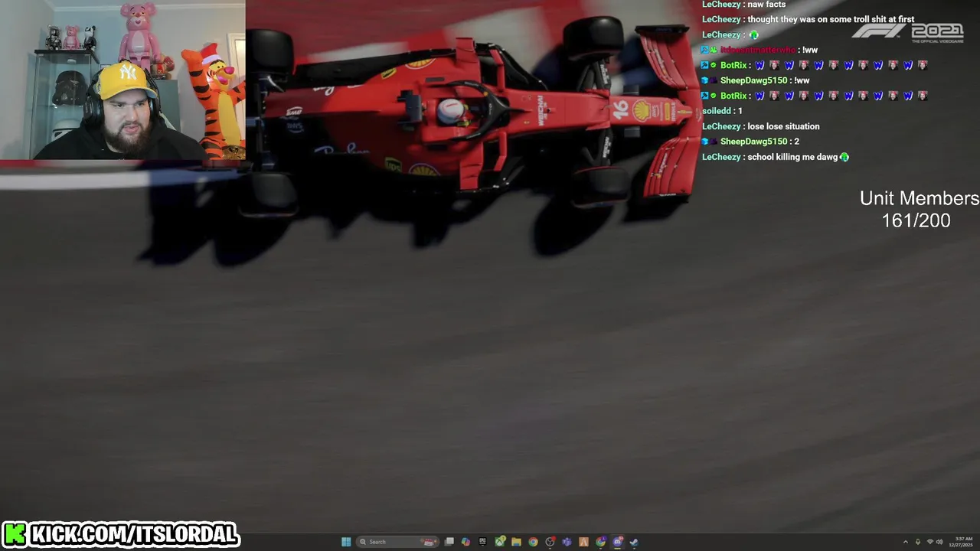
Task: Open the Google Chrome taskbar icon next to File Explorer
Action: click(533, 542)
